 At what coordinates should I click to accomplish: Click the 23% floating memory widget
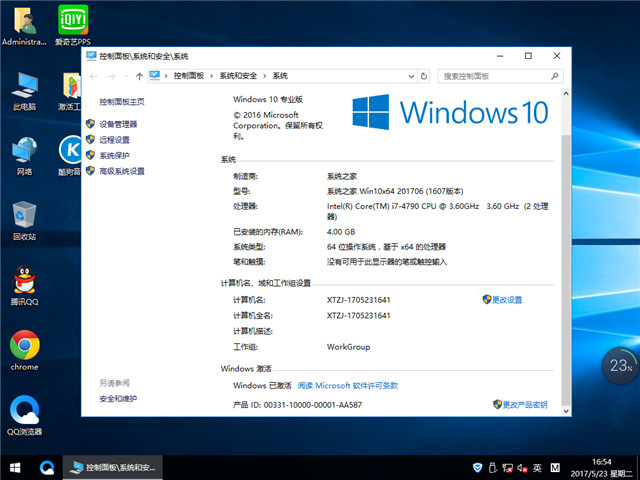coord(620,365)
